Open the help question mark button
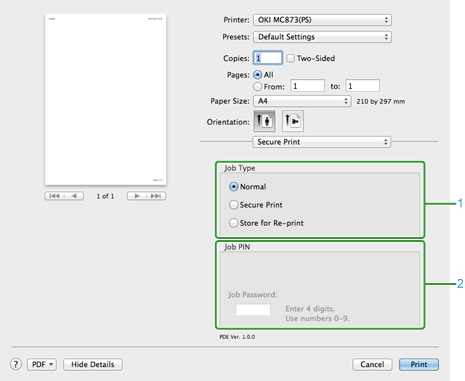465x381 pixels. click(16, 364)
